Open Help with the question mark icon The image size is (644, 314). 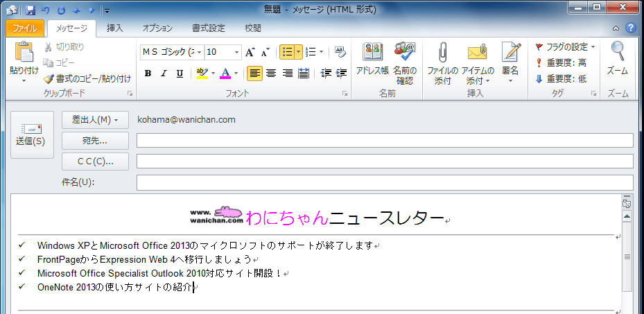point(630,28)
